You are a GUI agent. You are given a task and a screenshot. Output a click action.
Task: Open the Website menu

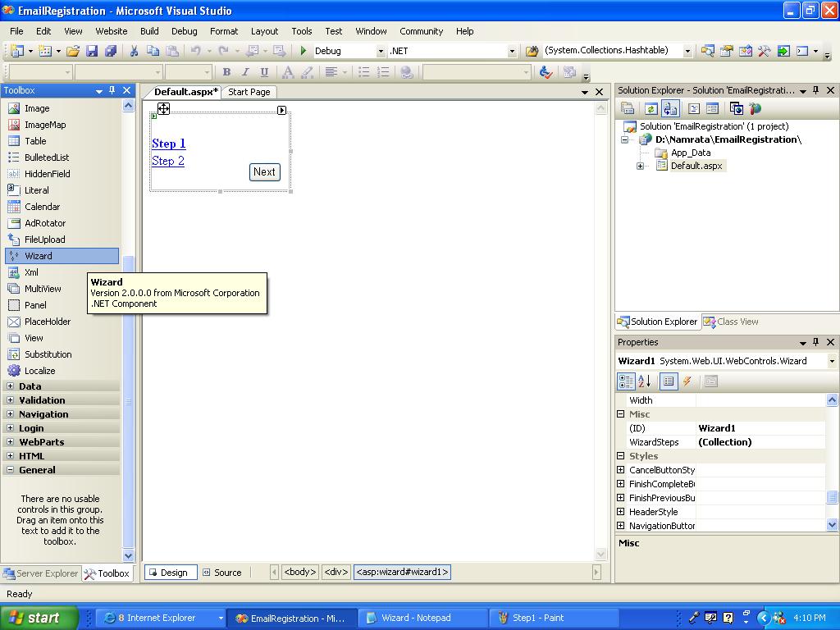pos(112,31)
